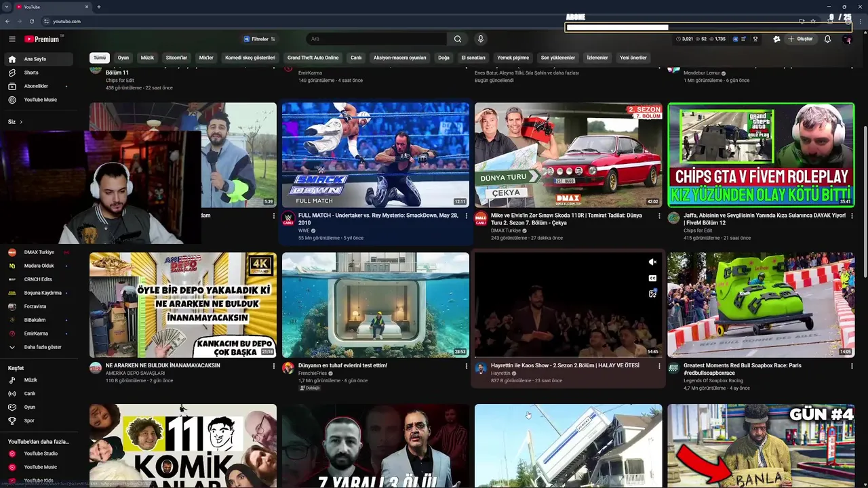Image resolution: width=868 pixels, height=488 pixels.
Task: Click the Oluştur create button
Action: pos(800,39)
